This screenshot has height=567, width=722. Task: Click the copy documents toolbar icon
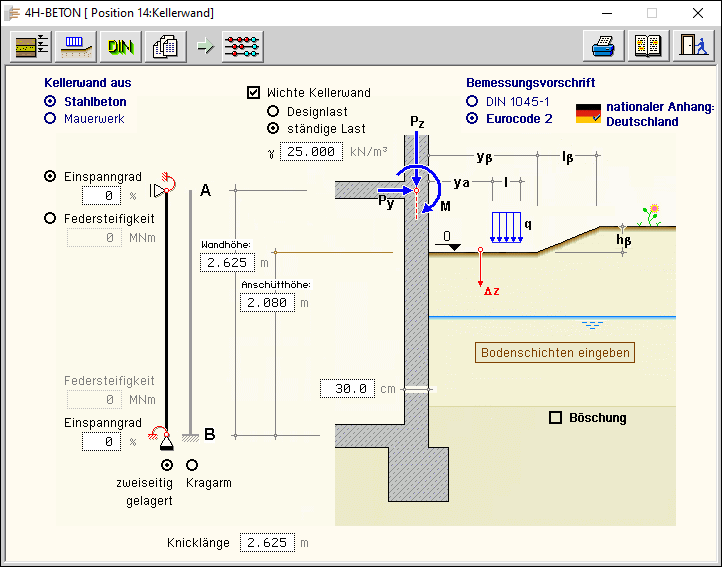pos(164,46)
